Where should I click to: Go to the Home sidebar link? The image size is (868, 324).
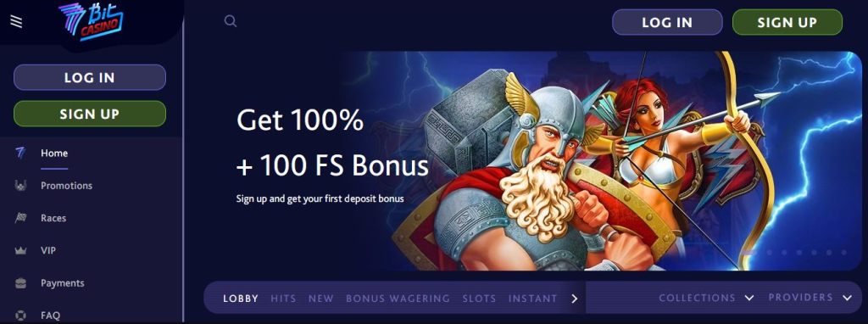point(54,154)
